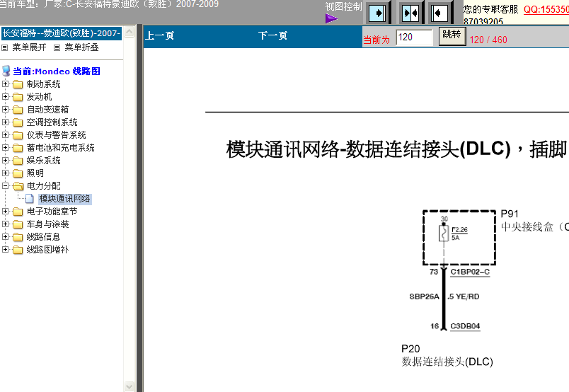Image resolution: width=569 pixels, height=392 pixels.
Task: Click the C1BP02-C connector label
Action: pos(470,272)
